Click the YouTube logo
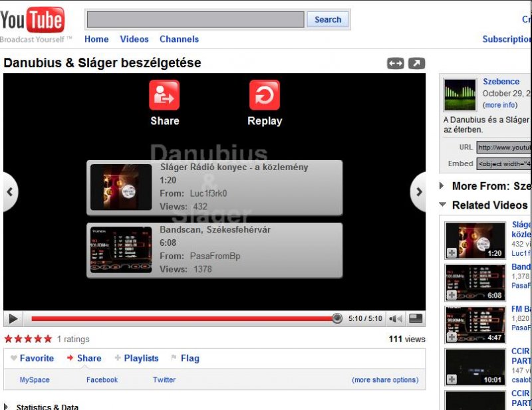 (32, 21)
